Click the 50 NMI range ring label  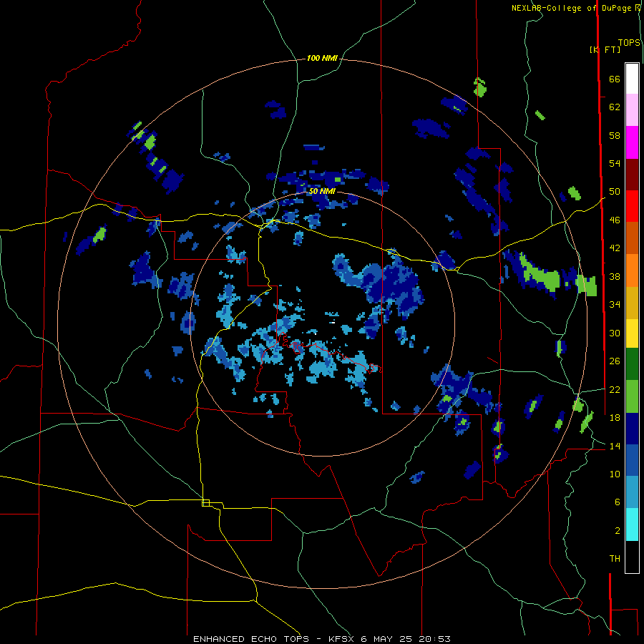tap(322, 191)
